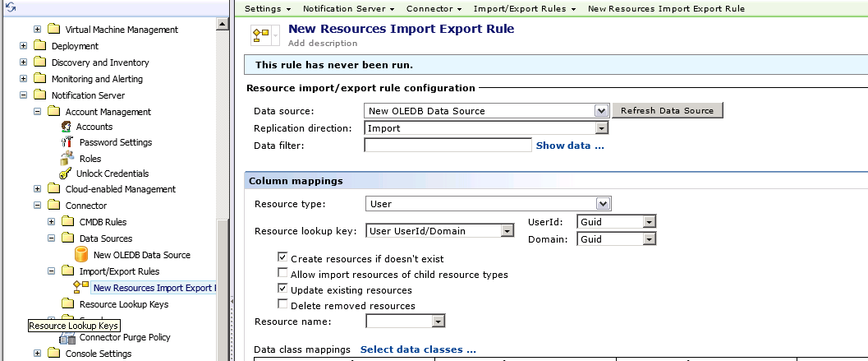
Task: Click the Roles icon in the tree
Action: point(68,158)
